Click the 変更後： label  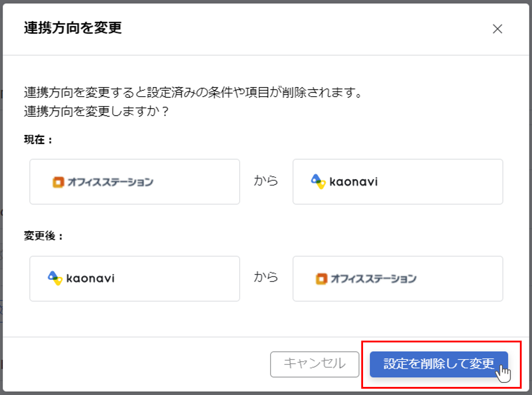coord(44,236)
